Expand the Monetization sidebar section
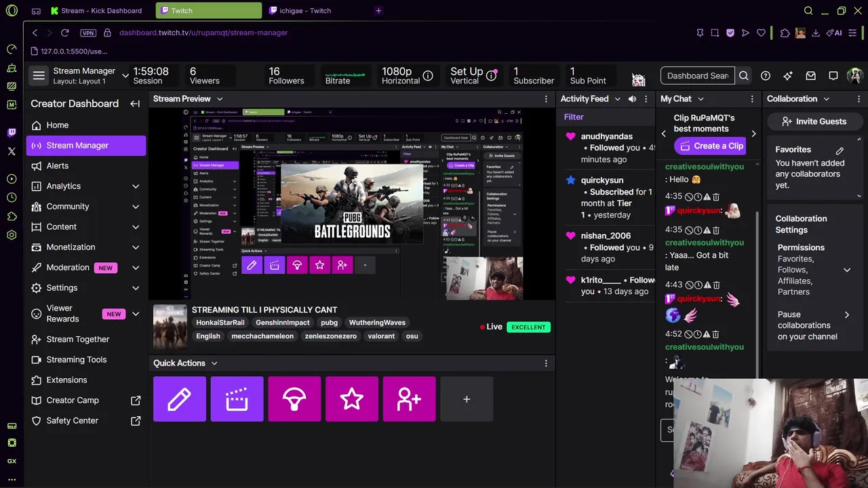 click(136, 247)
